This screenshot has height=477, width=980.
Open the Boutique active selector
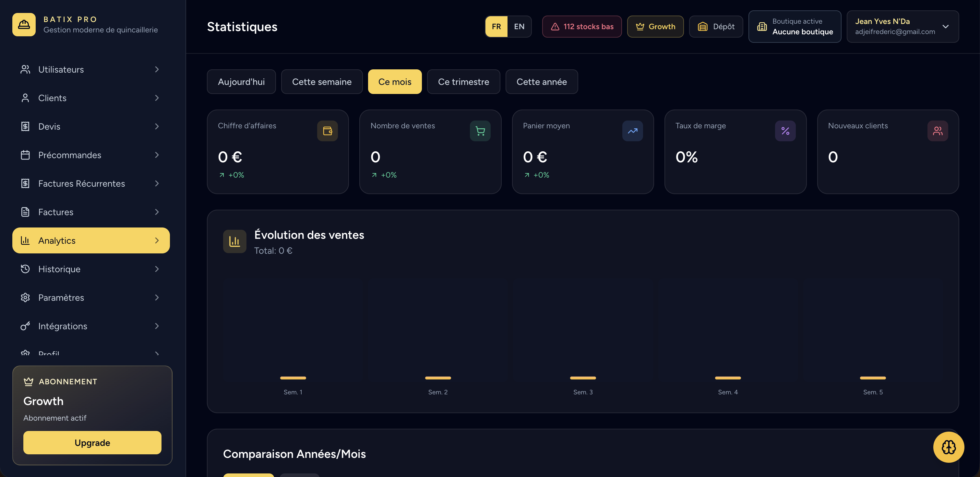795,27
